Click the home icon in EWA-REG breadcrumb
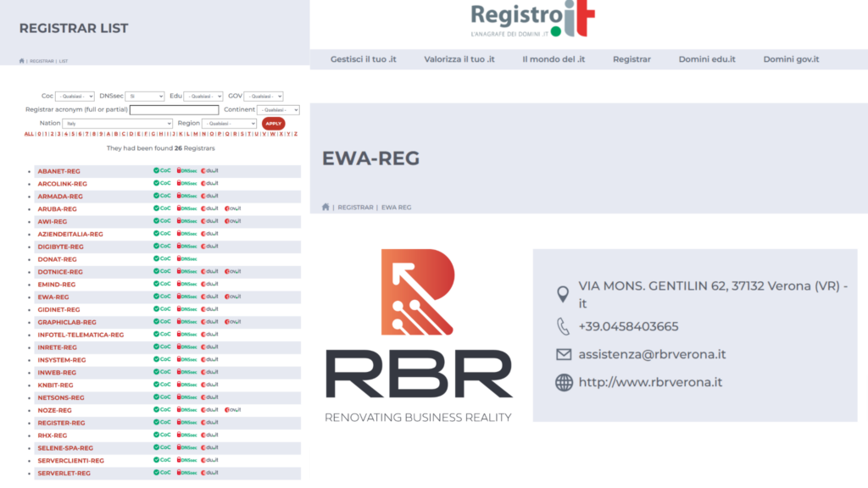 click(x=325, y=207)
